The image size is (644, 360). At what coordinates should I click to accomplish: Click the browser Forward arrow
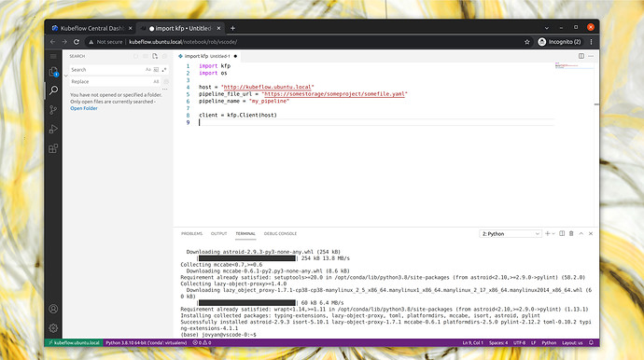click(64, 42)
